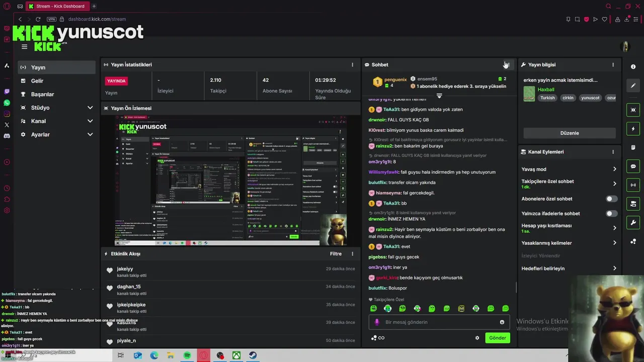Send the message with the Gönder button
Image resolution: width=644 pixels, height=362 pixels.
[x=498, y=338]
